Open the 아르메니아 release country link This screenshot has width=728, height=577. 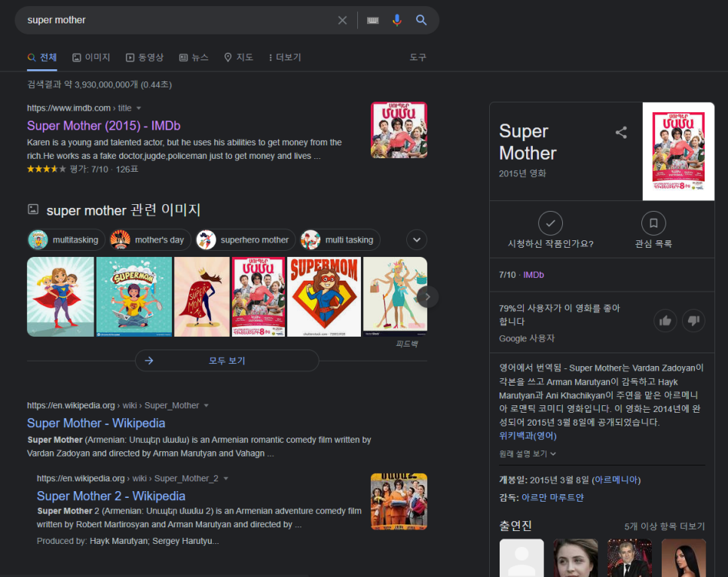616,480
